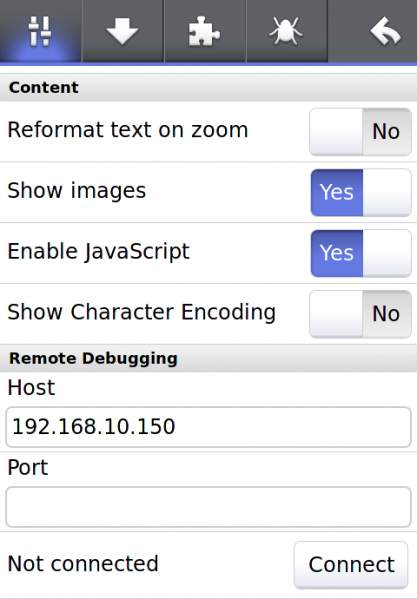This screenshot has width=417, height=599.
Task: Toggle the Enable JavaScript switch
Action: point(360,253)
